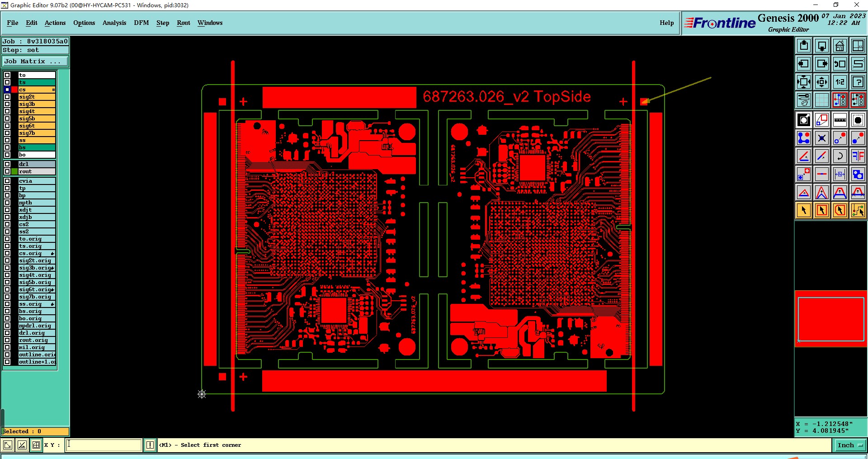868x459 pixels.
Task: Click the Job Matrix button
Action: click(35, 62)
